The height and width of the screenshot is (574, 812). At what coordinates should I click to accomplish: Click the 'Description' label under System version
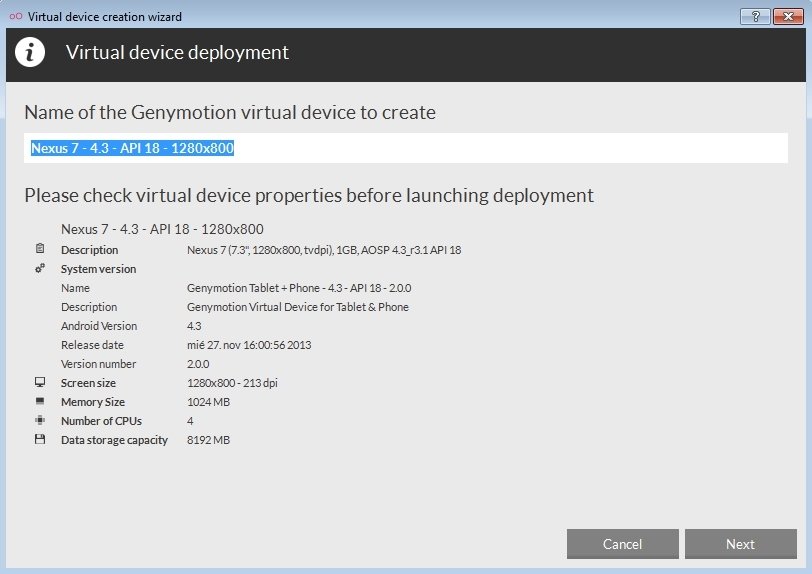click(x=89, y=307)
